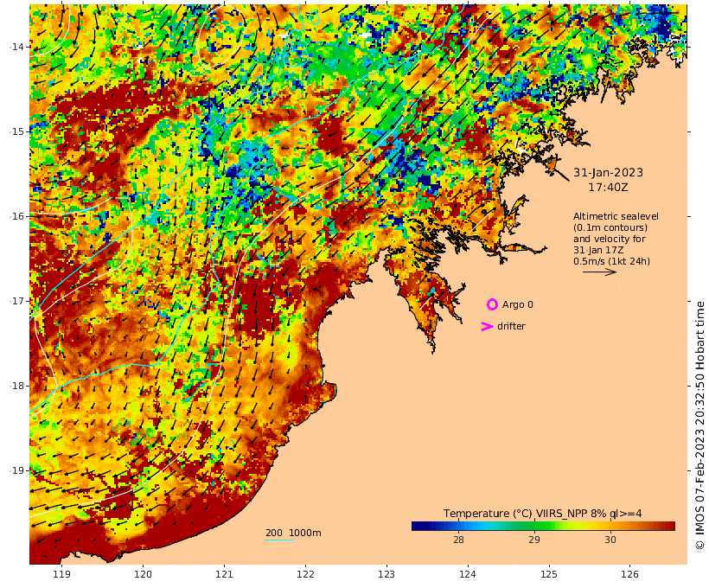Click the 31-Jan-2023 date label
This screenshot has width=709, height=588.
608,172
